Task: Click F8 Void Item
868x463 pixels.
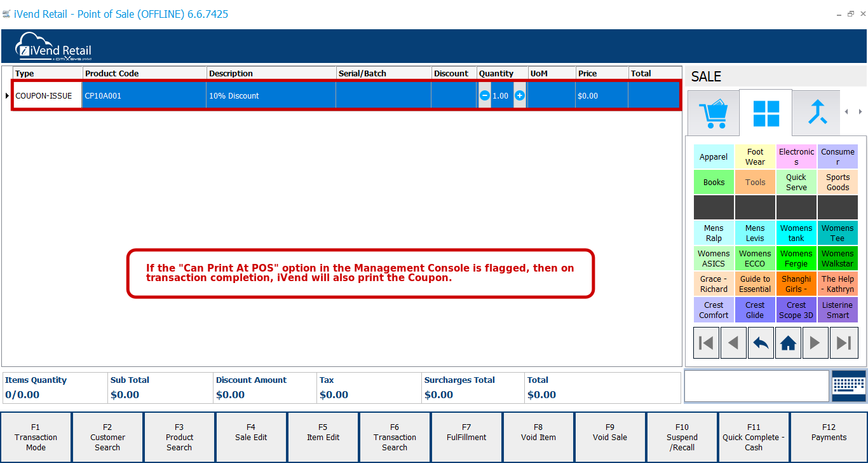Action: [x=538, y=437]
